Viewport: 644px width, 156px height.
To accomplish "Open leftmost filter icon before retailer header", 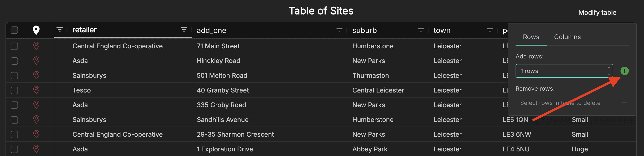I will [60, 29].
